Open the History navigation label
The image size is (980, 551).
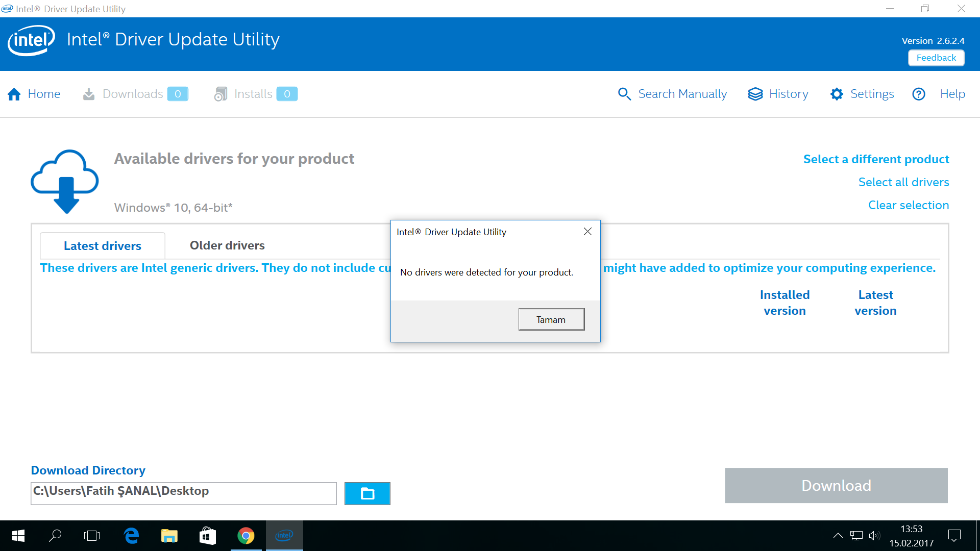coord(789,94)
